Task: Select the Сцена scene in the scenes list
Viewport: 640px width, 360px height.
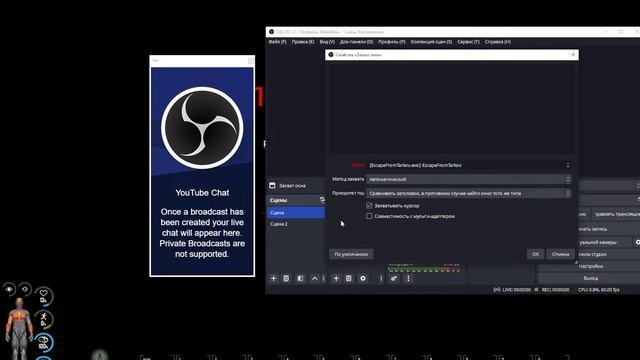Action: coord(296,213)
